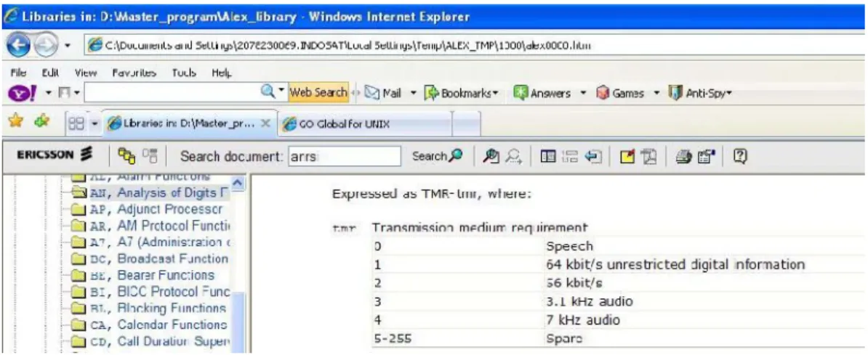Click the tree pane scroll up arrow

pos(238,182)
